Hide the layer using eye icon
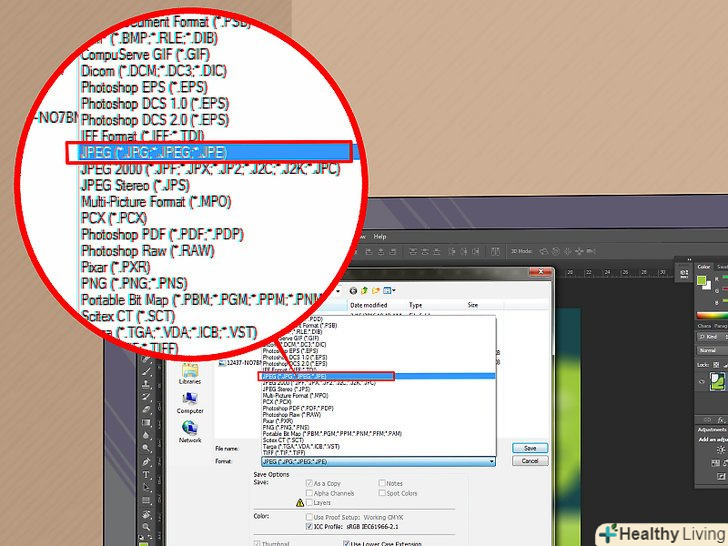 (x=702, y=382)
